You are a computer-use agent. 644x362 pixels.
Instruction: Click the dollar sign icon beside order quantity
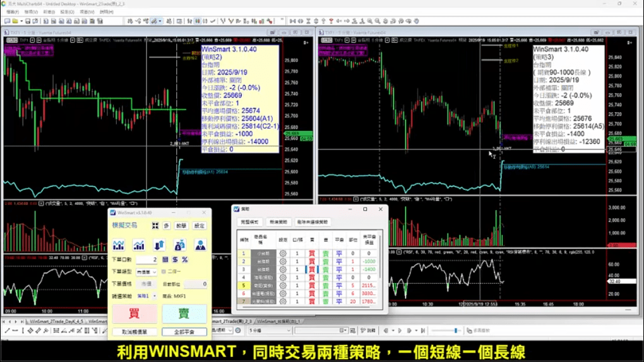pos(175,259)
